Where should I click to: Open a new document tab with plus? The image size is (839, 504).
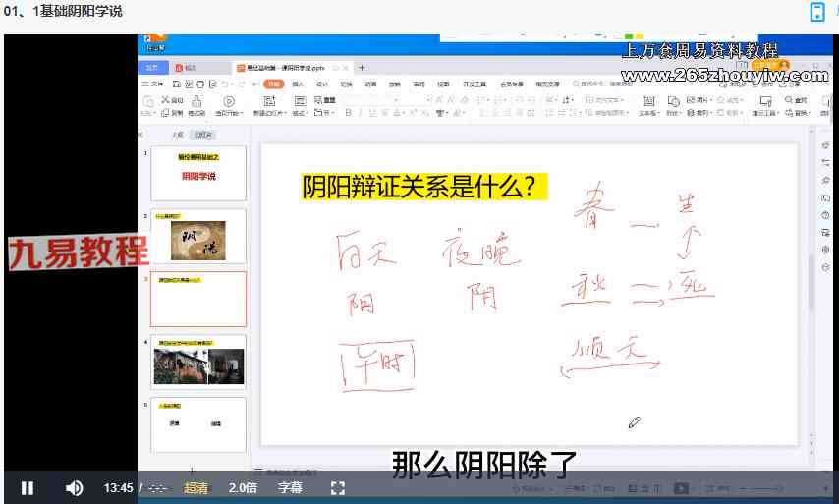362,68
